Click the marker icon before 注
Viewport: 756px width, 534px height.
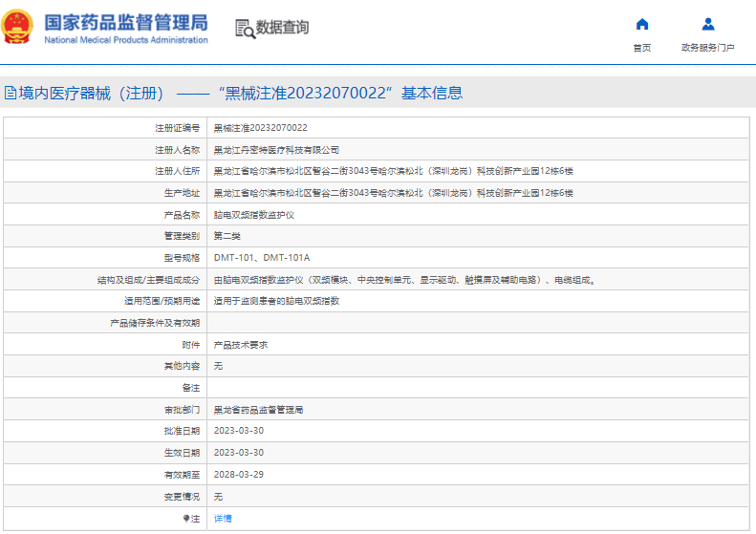186,519
